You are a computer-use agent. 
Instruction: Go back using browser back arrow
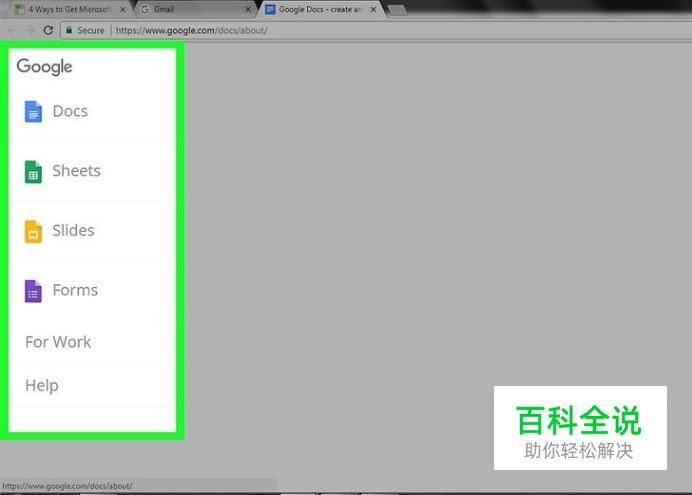click(12, 30)
